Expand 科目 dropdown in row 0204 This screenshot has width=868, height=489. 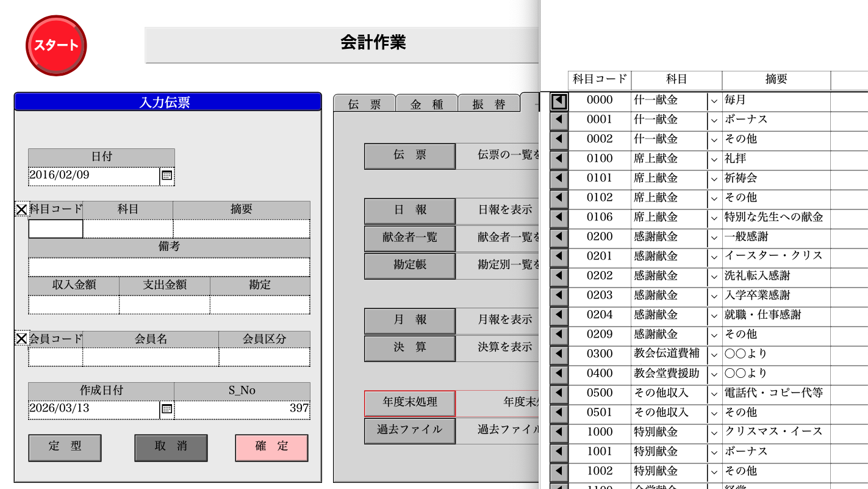714,316
